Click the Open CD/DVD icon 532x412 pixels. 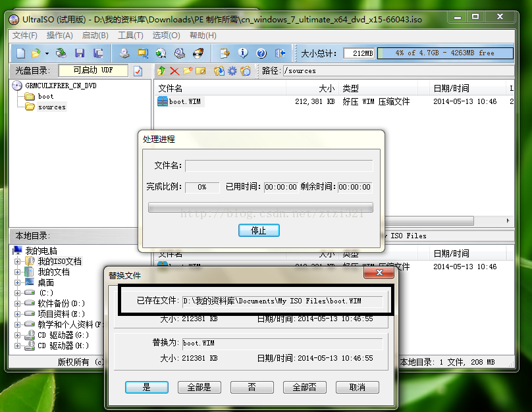(61, 53)
